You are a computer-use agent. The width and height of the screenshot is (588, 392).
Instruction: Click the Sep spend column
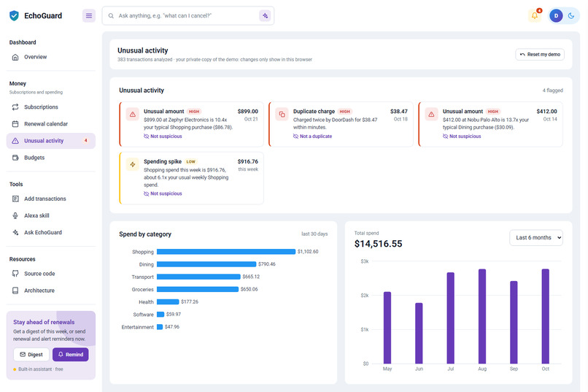[x=514, y=322]
